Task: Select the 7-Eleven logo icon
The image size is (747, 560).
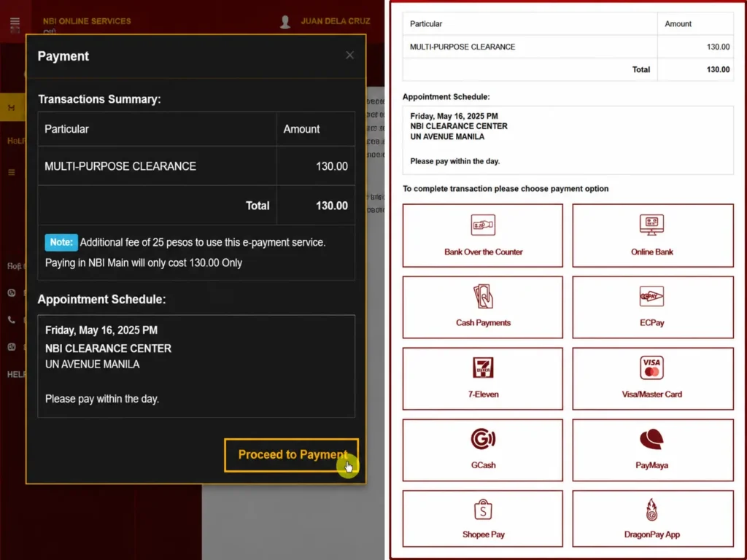Action: (483, 367)
